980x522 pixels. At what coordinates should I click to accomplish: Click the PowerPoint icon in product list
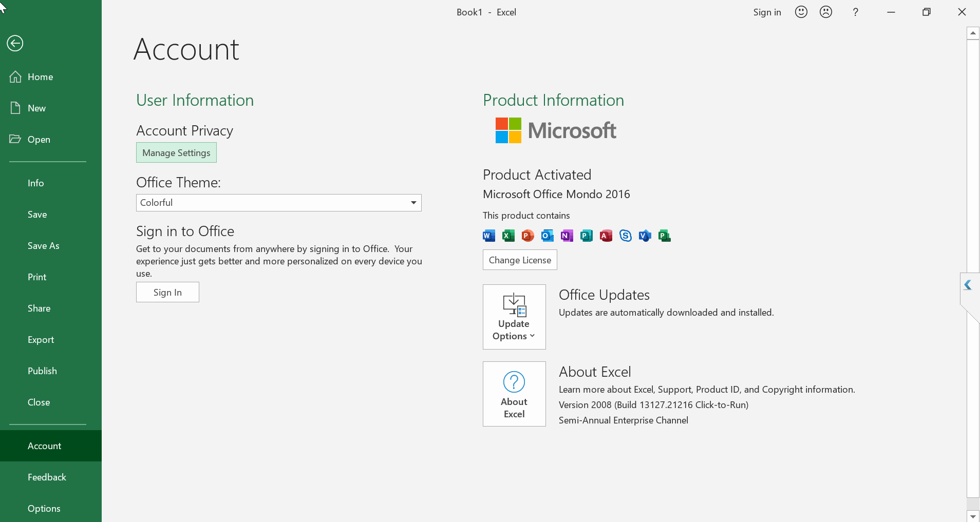click(528, 236)
